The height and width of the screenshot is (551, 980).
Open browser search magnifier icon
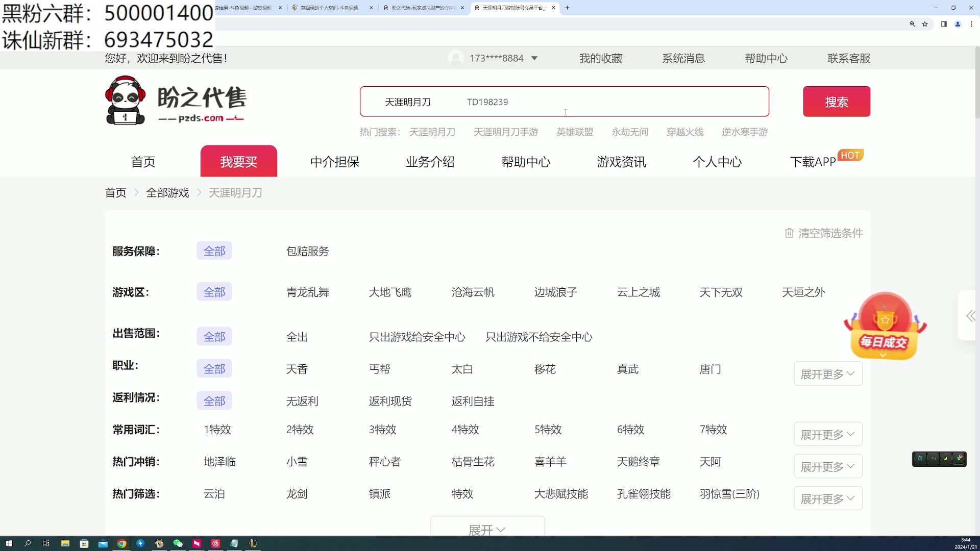click(913, 24)
